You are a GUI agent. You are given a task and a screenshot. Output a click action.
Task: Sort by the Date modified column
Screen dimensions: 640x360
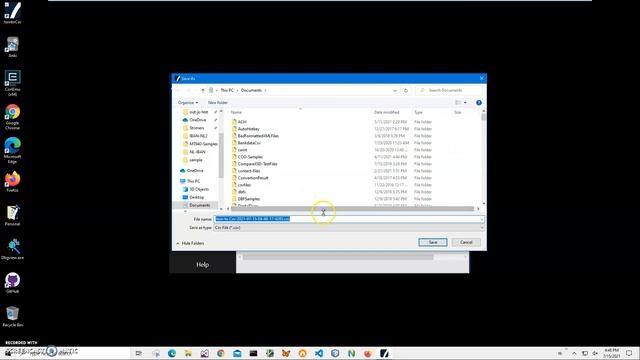(x=387, y=112)
